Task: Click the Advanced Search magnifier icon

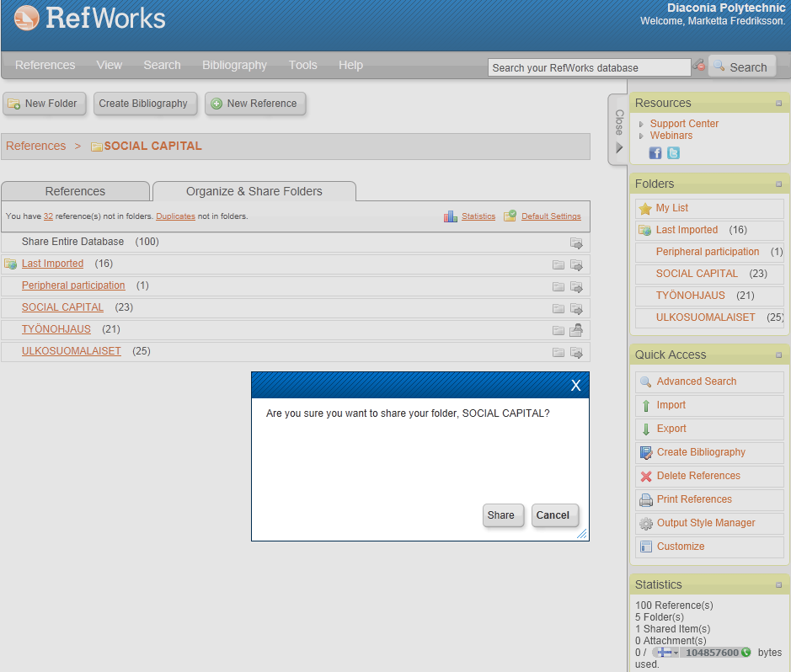Action: [646, 381]
